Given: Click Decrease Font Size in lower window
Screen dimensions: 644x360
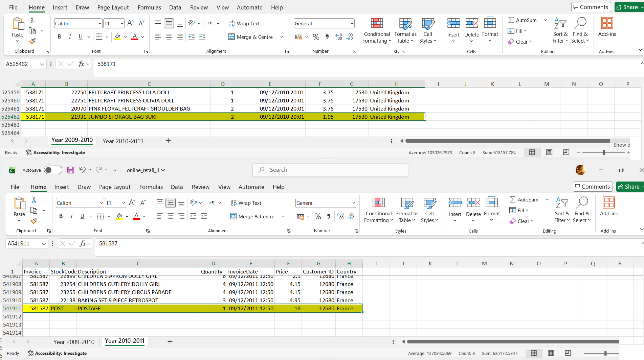Looking at the screenshot, I should [x=143, y=203].
